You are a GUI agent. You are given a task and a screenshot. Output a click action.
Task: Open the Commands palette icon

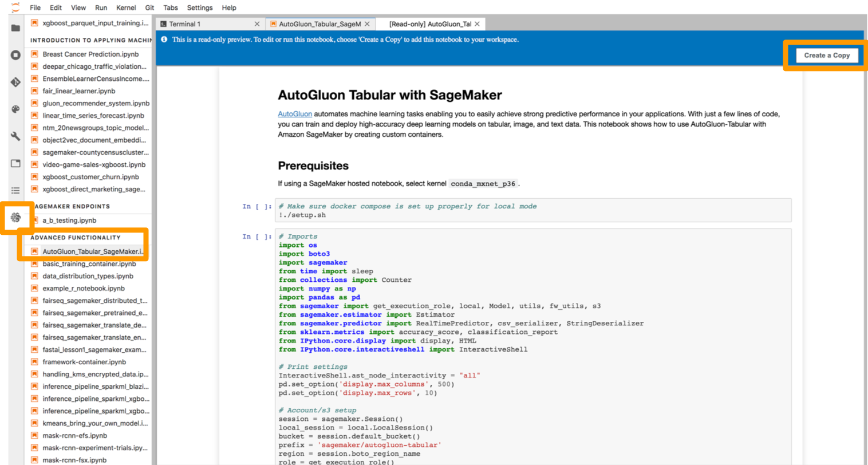(x=15, y=109)
